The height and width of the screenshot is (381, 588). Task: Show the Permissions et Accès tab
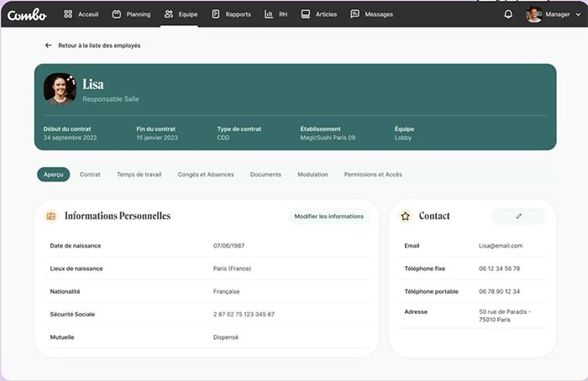coord(373,175)
